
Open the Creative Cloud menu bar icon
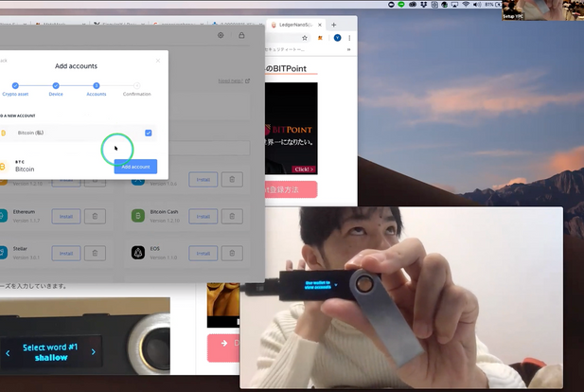(x=413, y=5)
